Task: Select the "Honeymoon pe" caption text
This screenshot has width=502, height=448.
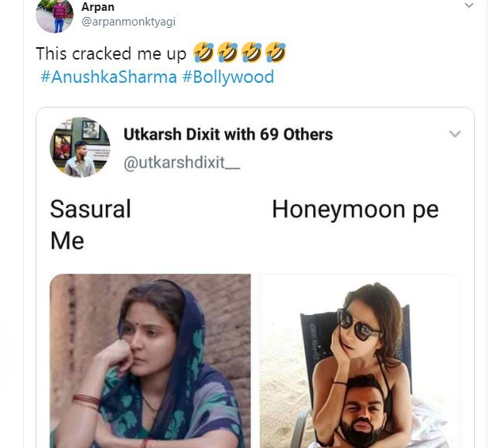Action: [354, 210]
